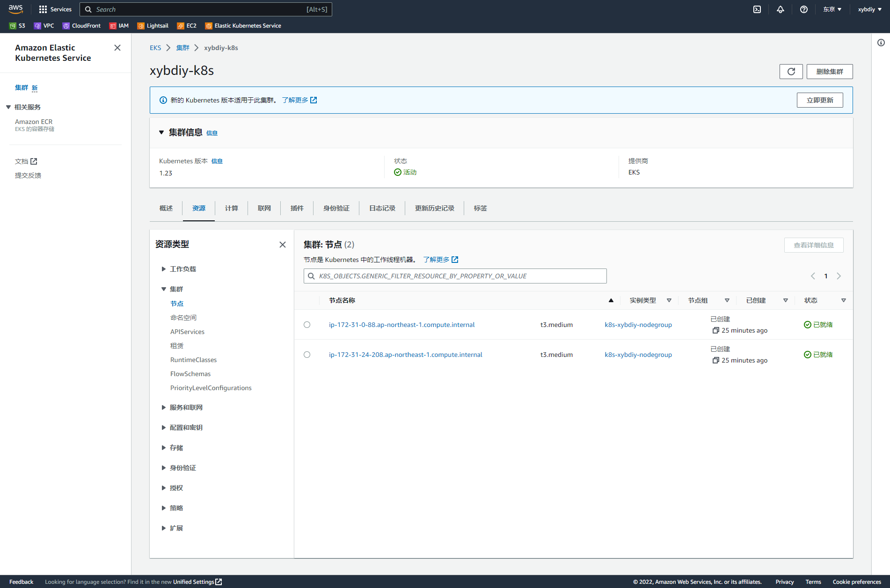Sort the 已创建 column
Image resolution: width=890 pixels, height=588 pixels.
point(786,300)
